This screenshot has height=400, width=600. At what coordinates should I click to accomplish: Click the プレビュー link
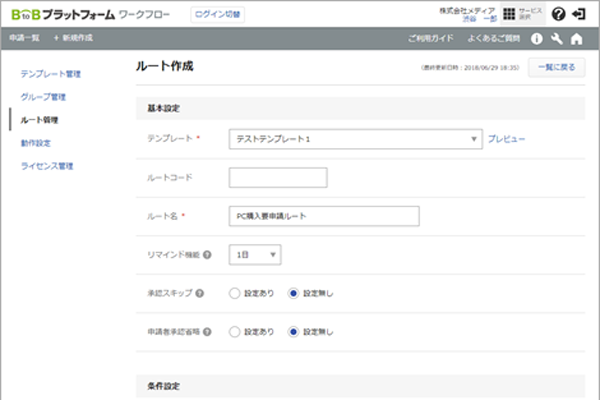point(507,139)
